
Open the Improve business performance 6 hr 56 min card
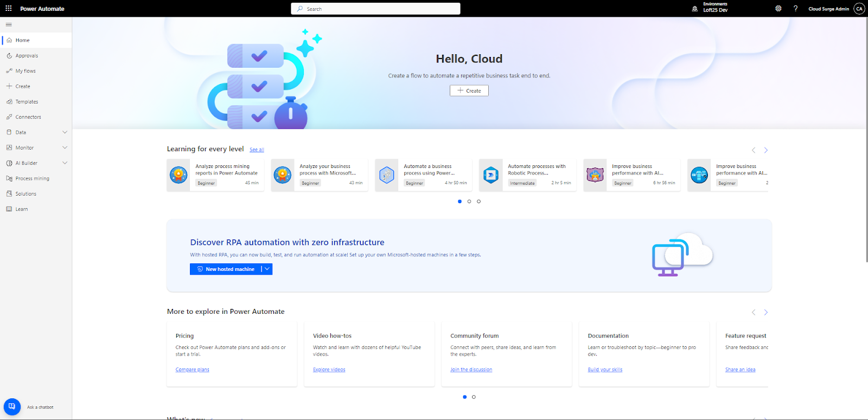pyautogui.click(x=632, y=175)
